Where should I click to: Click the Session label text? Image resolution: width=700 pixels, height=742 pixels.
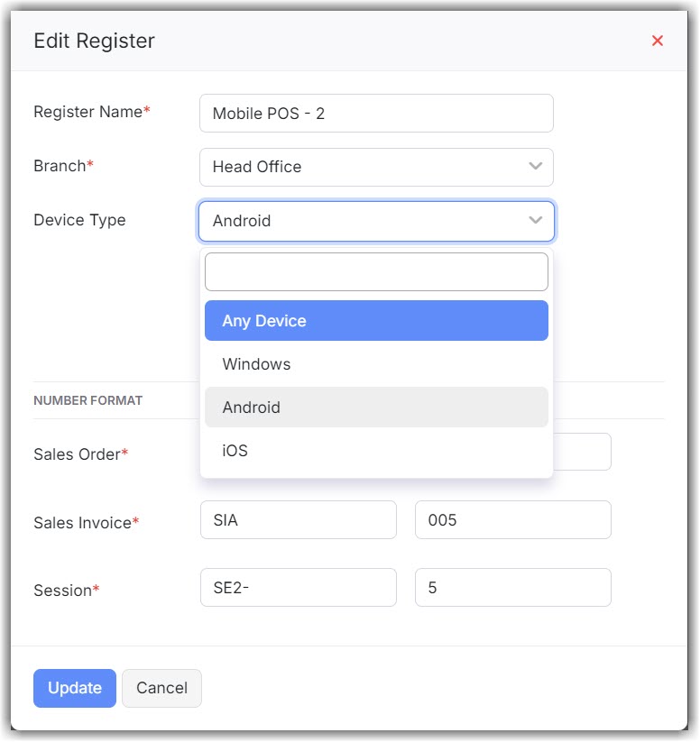pyautogui.click(x=62, y=591)
